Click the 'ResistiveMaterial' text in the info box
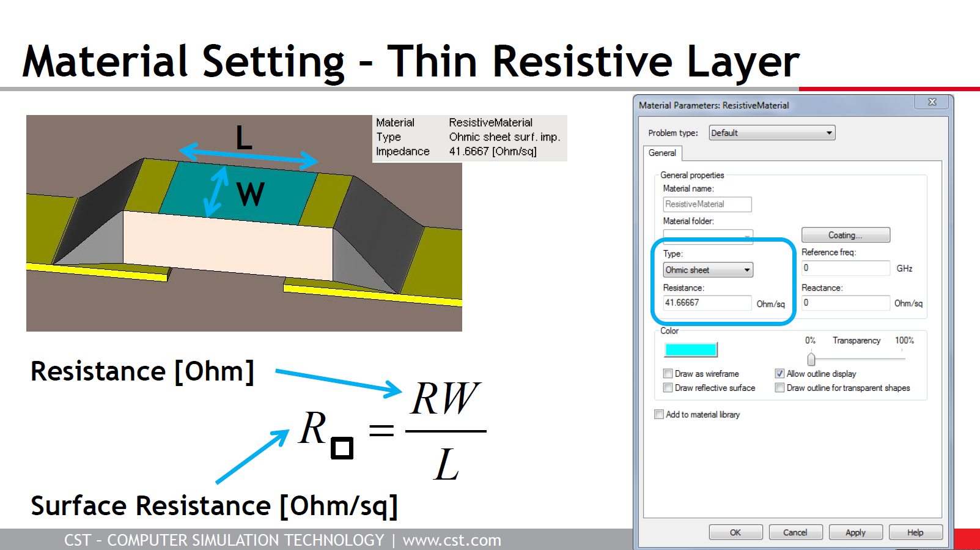Image resolution: width=980 pixels, height=550 pixels. [490, 122]
